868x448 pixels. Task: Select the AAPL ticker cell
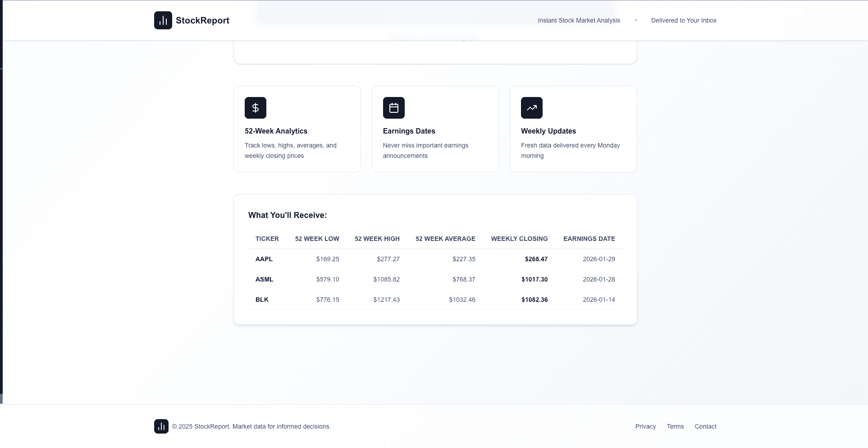(x=264, y=259)
